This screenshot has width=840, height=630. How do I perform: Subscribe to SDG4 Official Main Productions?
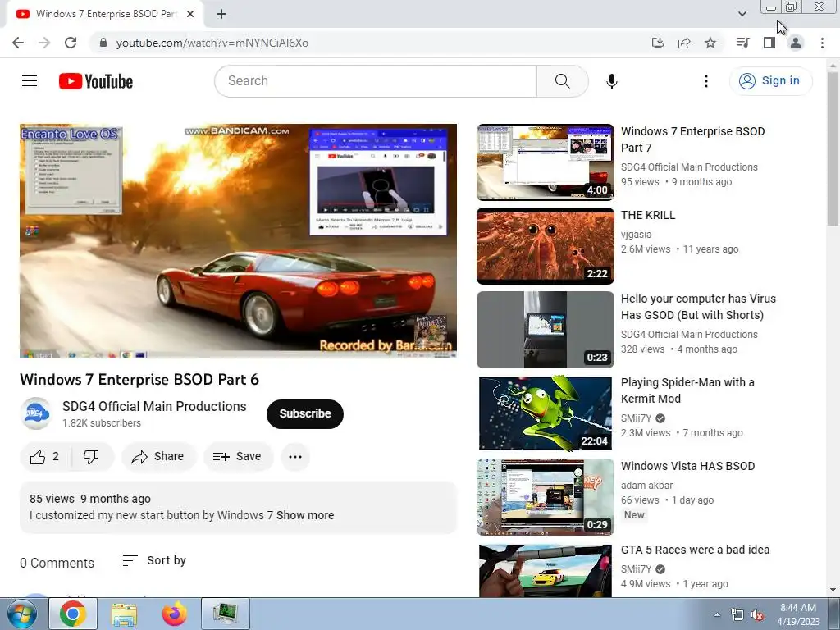coord(305,413)
